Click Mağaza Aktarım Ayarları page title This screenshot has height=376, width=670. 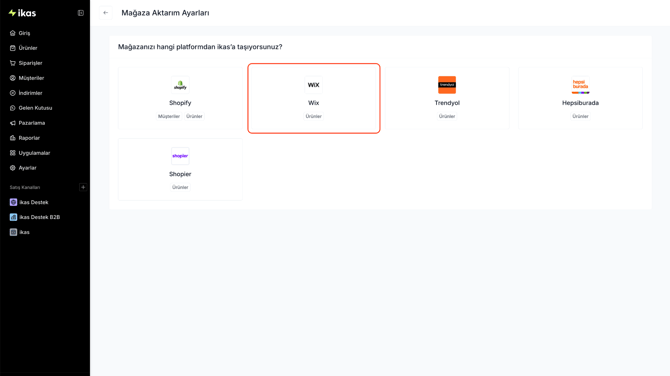tap(165, 13)
